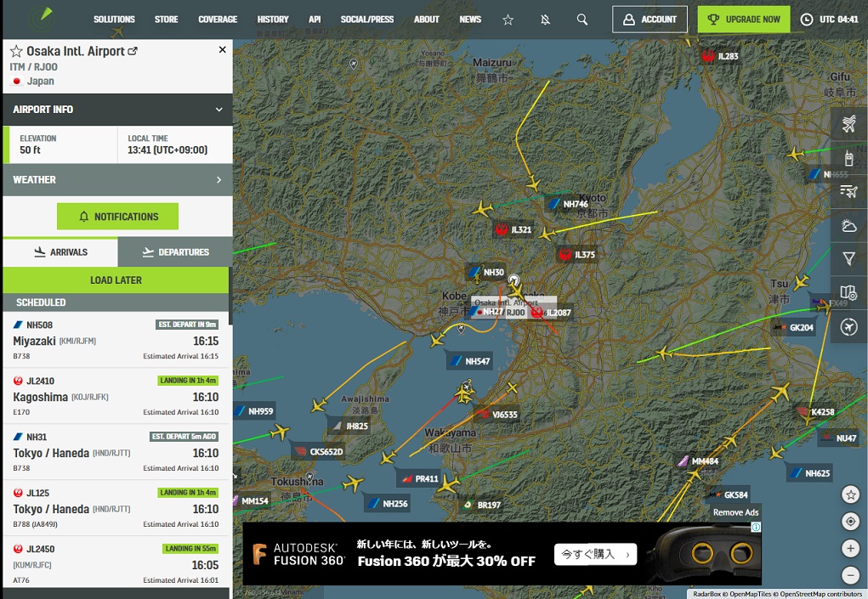Toggle favorite star for Osaka Intl. Airport

[x=16, y=52]
